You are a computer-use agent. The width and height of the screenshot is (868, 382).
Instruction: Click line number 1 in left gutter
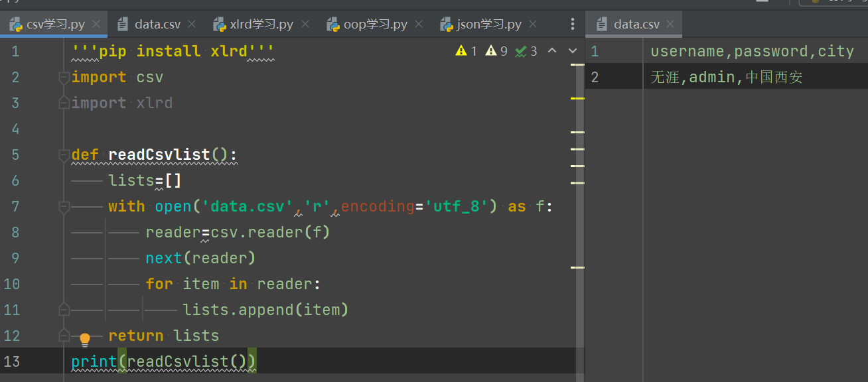point(15,51)
